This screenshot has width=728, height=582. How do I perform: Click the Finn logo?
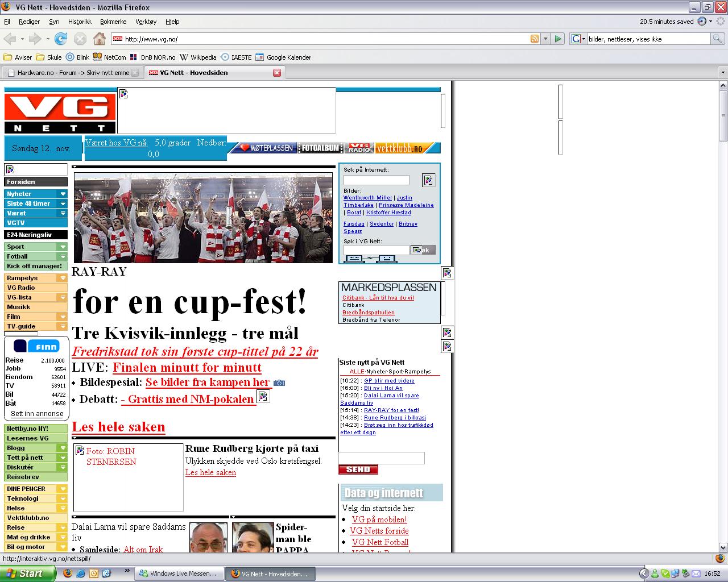pyautogui.click(x=36, y=346)
